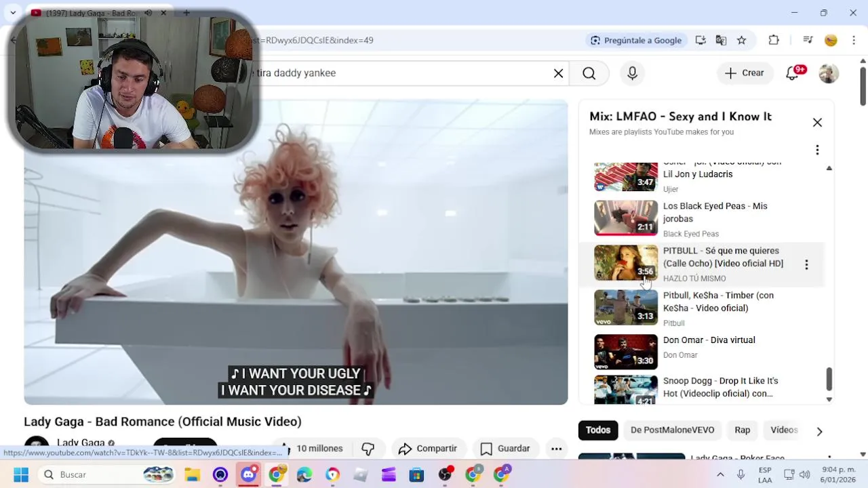Image resolution: width=868 pixels, height=488 pixels.
Task: Start voice search with microphone icon
Action: (x=632, y=73)
